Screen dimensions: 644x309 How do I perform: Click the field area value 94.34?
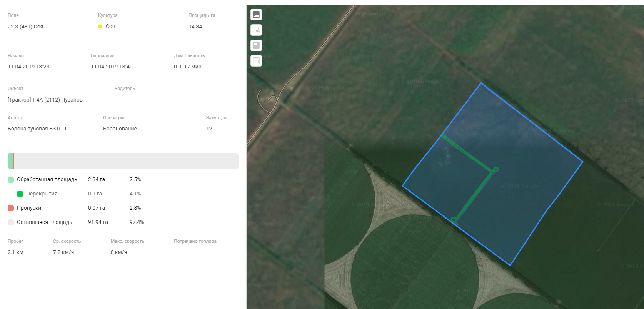(x=195, y=27)
